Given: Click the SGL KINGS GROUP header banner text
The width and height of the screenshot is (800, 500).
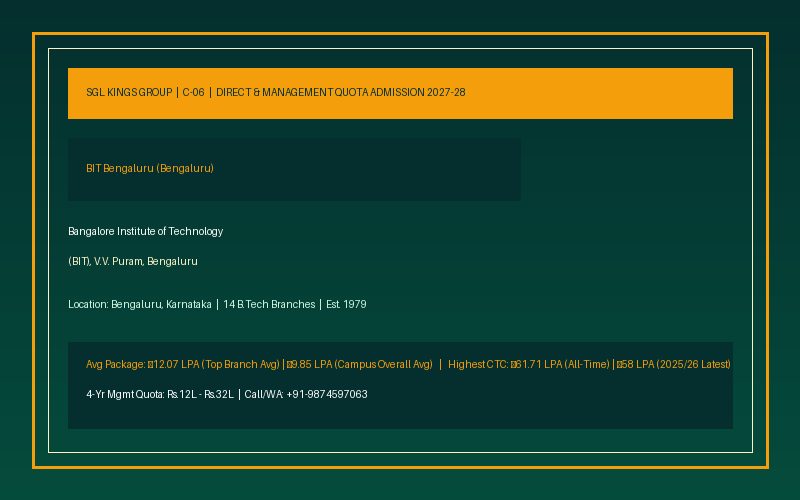Looking at the screenshot, I should (276, 92).
